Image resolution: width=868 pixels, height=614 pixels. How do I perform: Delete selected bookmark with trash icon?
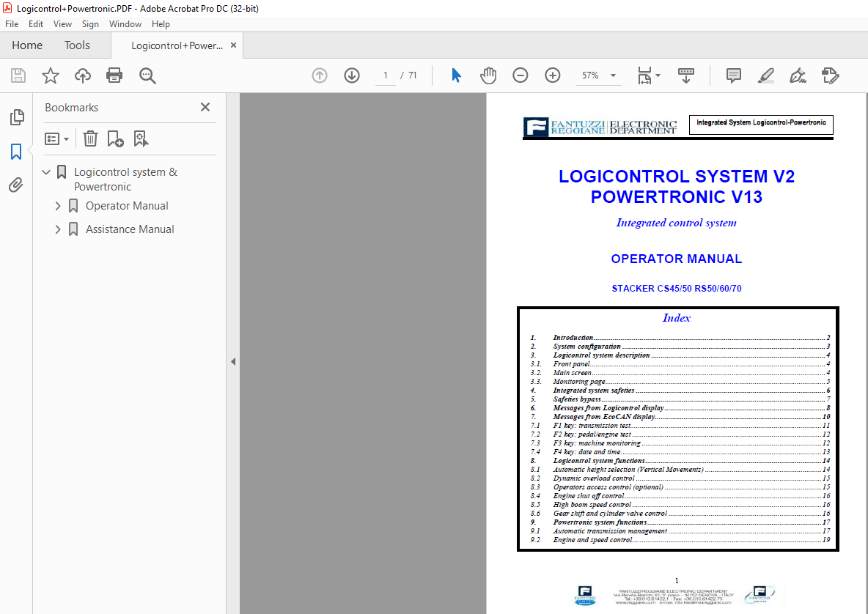point(90,138)
